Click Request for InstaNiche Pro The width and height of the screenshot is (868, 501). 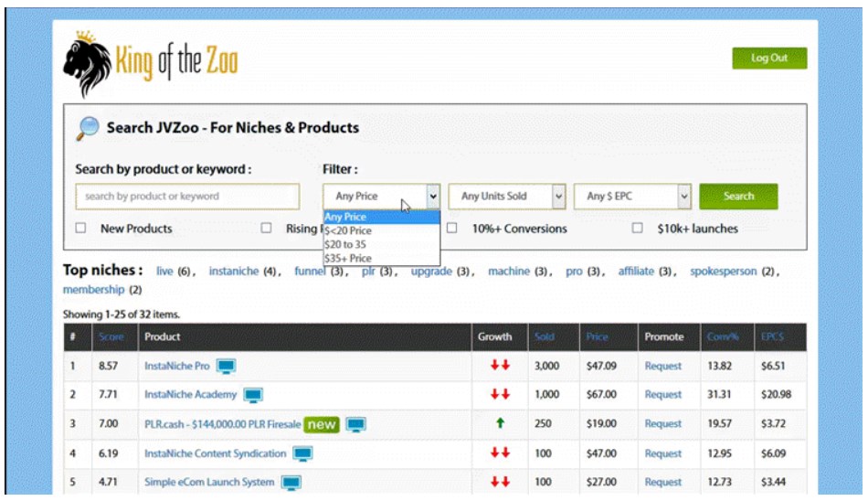(x=662, y=367)
